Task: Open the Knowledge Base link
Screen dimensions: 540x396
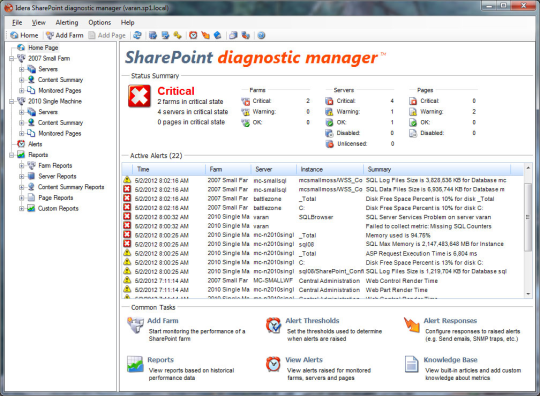Action: tap(450, 360)
